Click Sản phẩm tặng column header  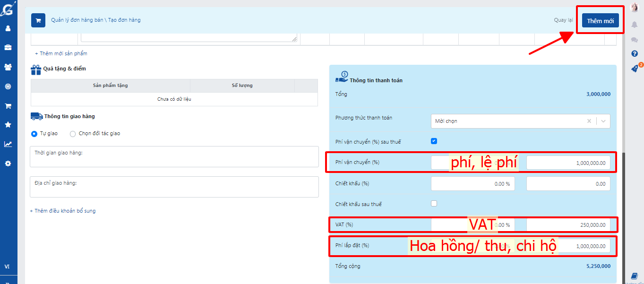point(111,86)
